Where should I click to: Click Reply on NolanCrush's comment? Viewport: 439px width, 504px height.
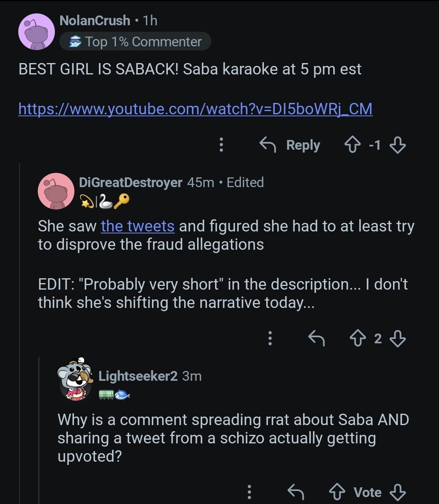(x=290, y=145)
